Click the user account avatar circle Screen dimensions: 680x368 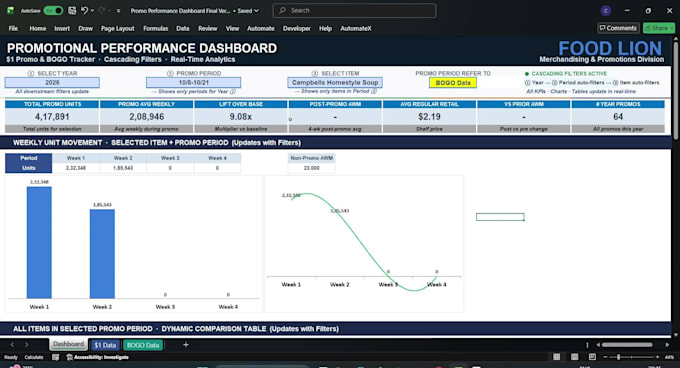(x=606, y=11)
